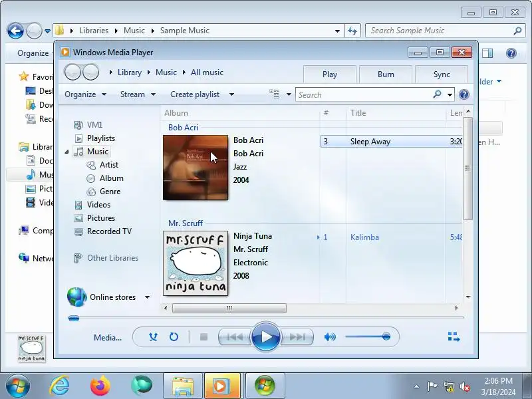Launch Internet Explorer from taskbar
532x399 pixels.
[x=59, y=386]
